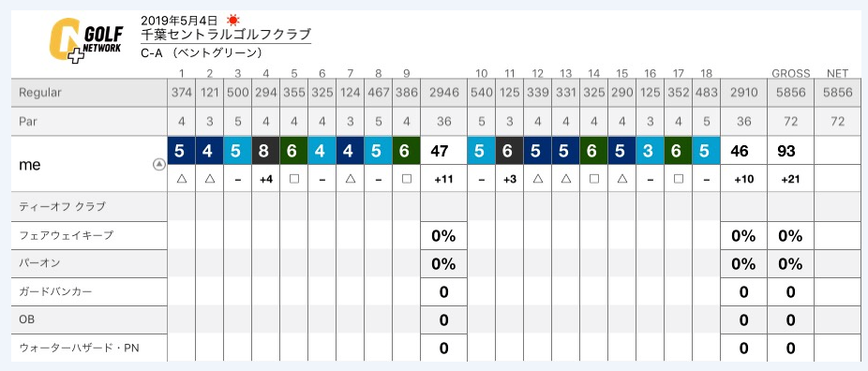The height and width of the screenshot is (371, 868).
Task: Select the Regular tee row label
Action: click(40, 93)
